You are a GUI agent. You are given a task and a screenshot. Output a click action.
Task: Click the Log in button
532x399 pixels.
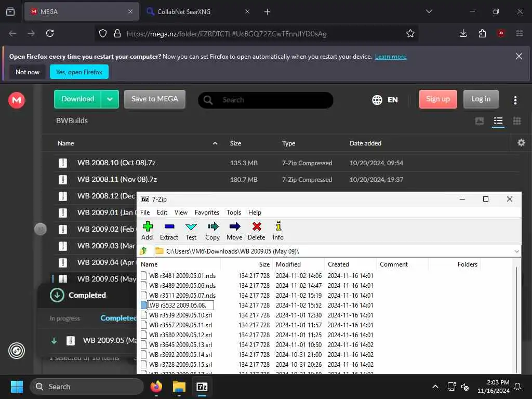pyautogui.click(x=481, y=99)
